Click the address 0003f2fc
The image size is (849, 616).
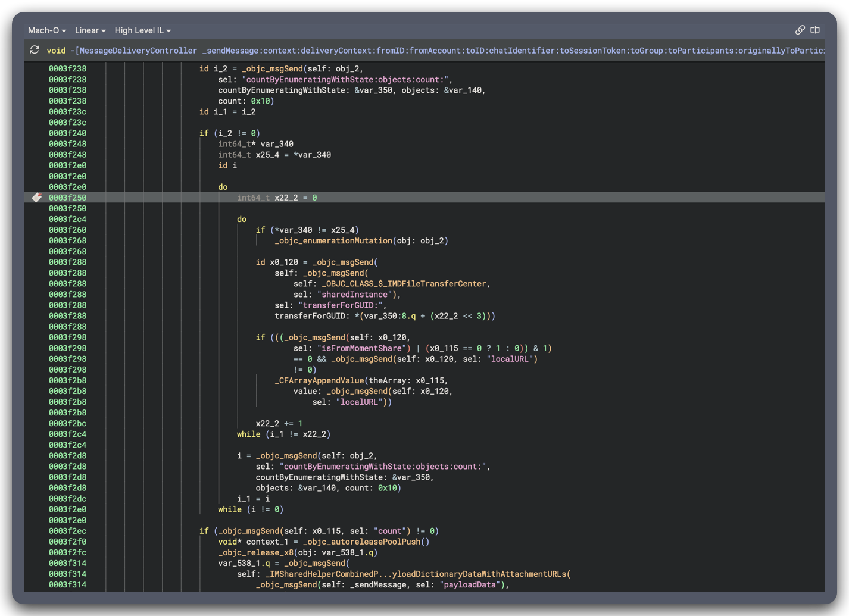(x=67, y=552)
